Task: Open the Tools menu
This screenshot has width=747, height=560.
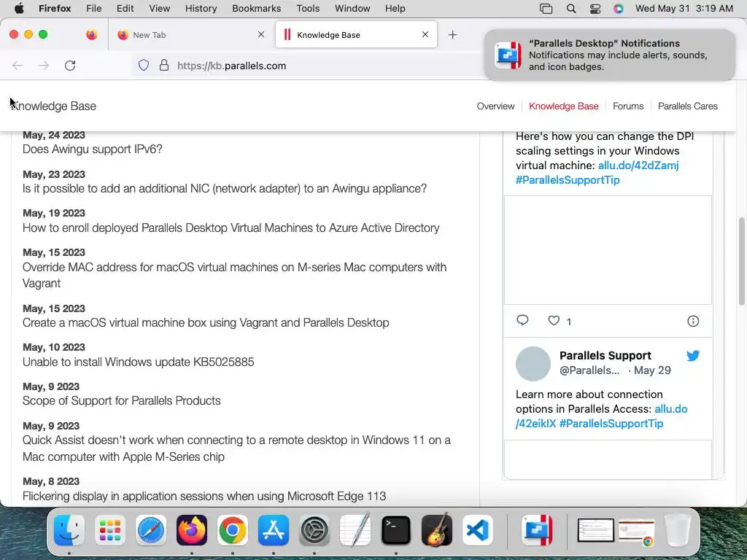Action: click(x=308, y=9)
